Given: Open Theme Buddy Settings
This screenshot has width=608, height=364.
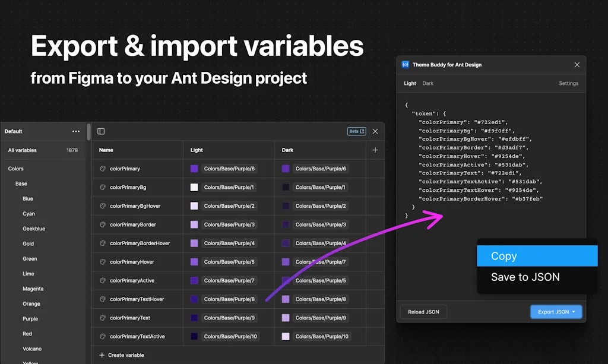Looking at the screenshot, I should 568,83.
